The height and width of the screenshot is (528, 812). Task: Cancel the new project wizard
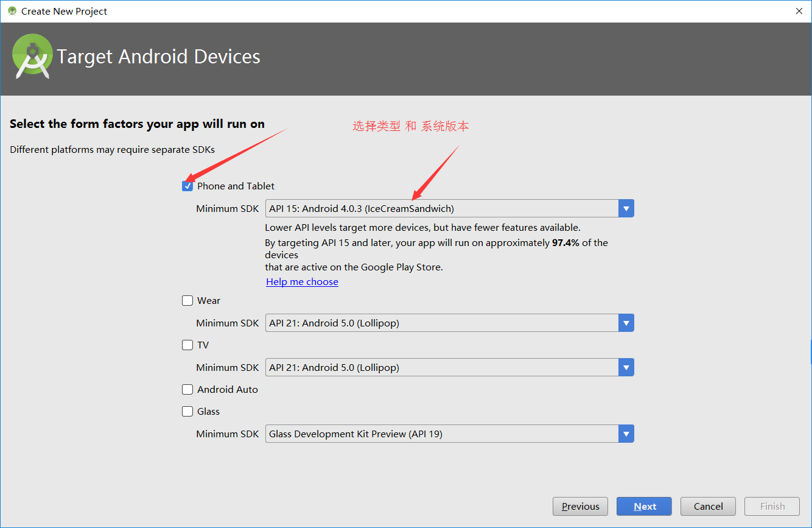coord(708,507)
